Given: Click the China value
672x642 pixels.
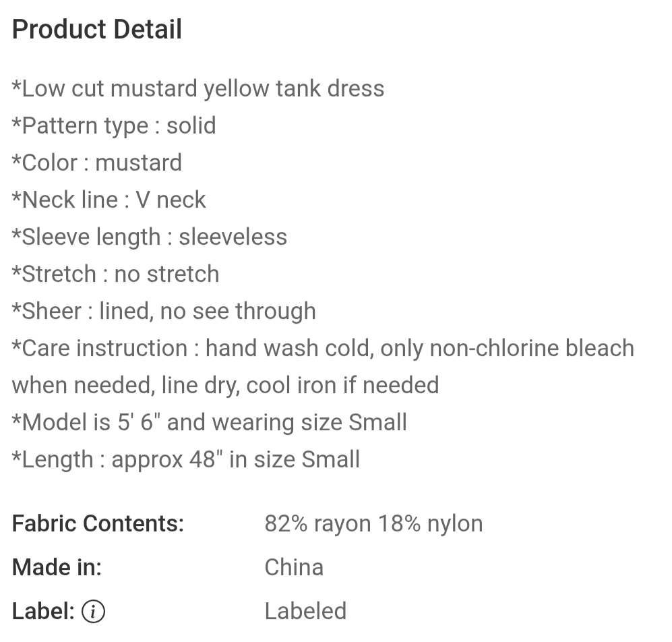Looking at the screenshot, I should pyautogui.click(x=294, y=567).
